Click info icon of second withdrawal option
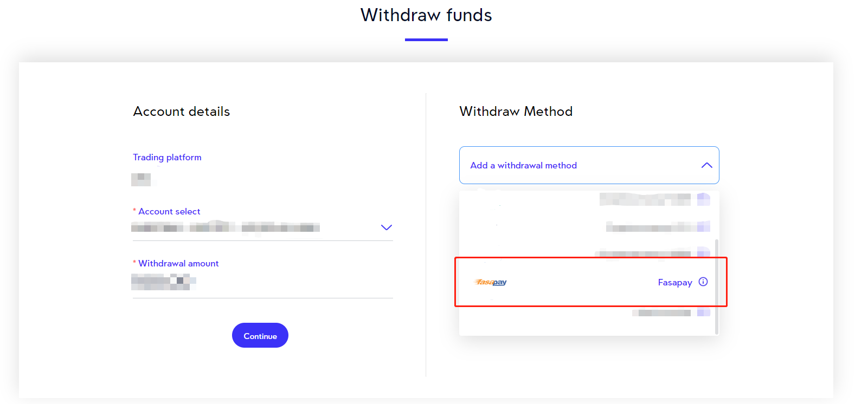Image resolution: width=868 pixels, height=404 pixels. pyautogui.click(x=704, y=226)
